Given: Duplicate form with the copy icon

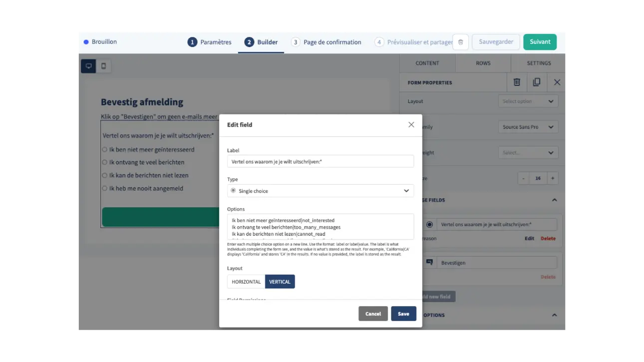Looking at the screenshot, I should click(537, 82).
